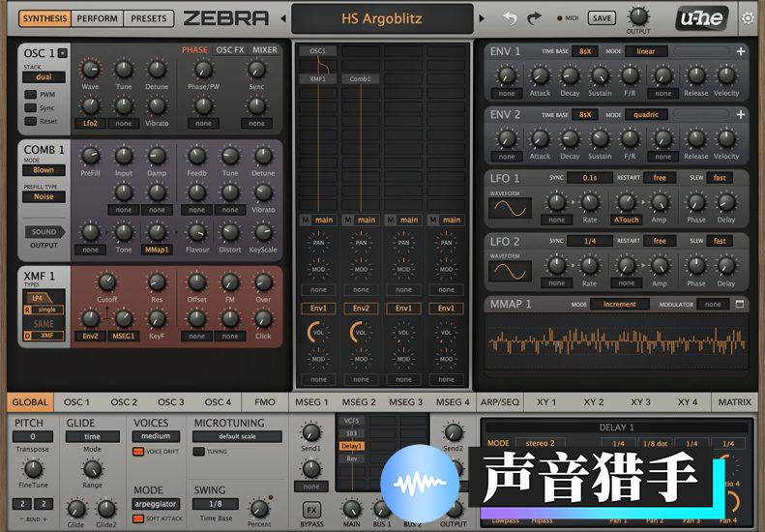
Task: Select the LFO 1 sine waveform display
Action: [x=510, y=209]
